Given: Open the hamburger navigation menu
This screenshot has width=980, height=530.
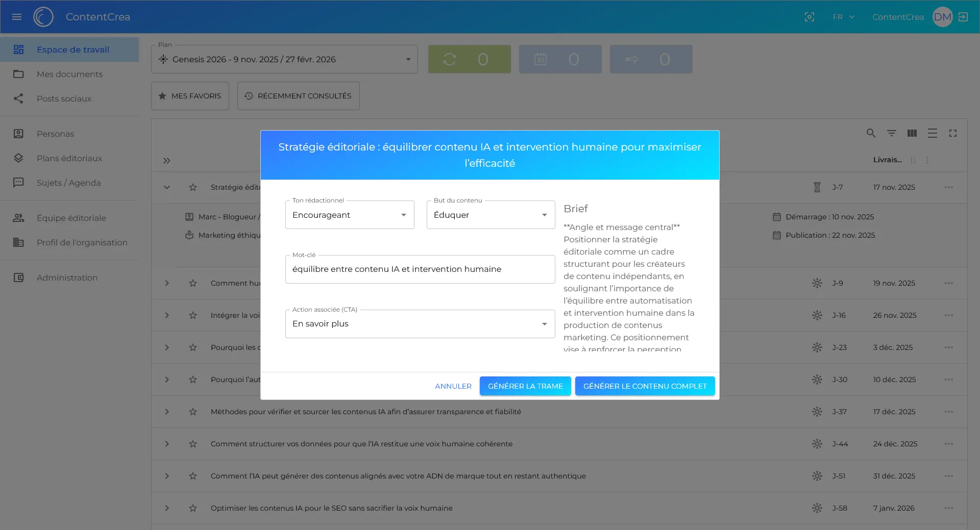Looking at the screenshot, I should pyautogui.click(x=17, y=17).
